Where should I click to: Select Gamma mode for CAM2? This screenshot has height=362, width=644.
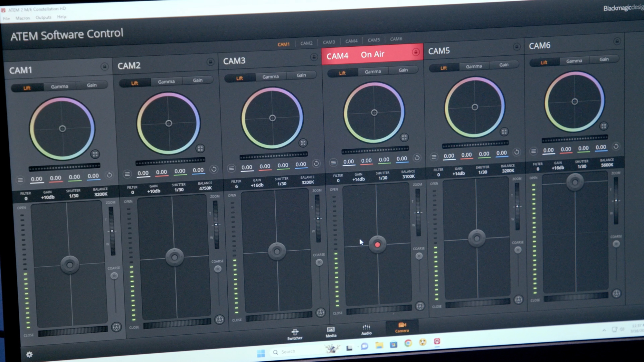coord(166,82)
